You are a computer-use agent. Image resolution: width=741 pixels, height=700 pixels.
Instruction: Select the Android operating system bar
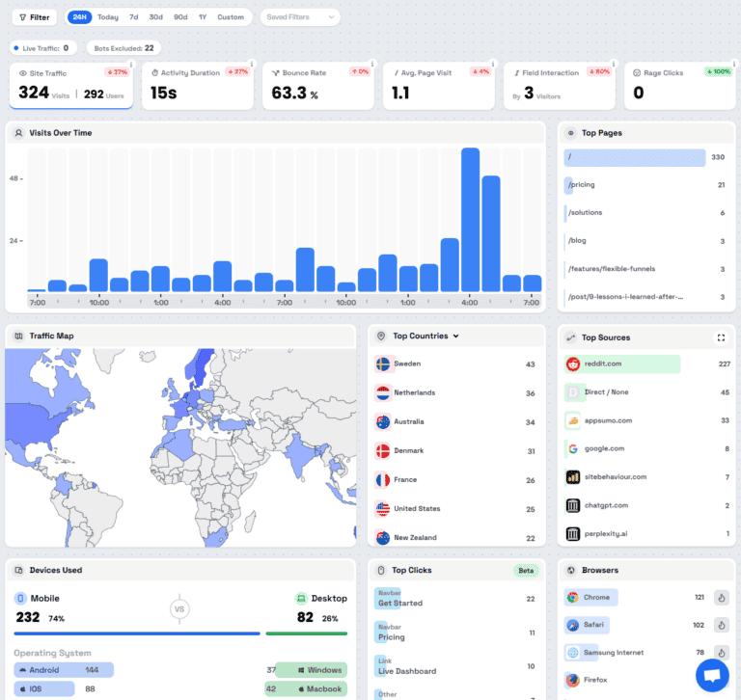pos(64,670)
